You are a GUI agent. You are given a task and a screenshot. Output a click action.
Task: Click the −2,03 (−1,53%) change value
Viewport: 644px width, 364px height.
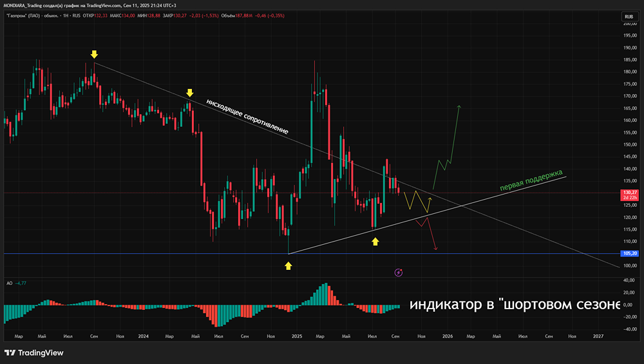(x=204, y=15)
